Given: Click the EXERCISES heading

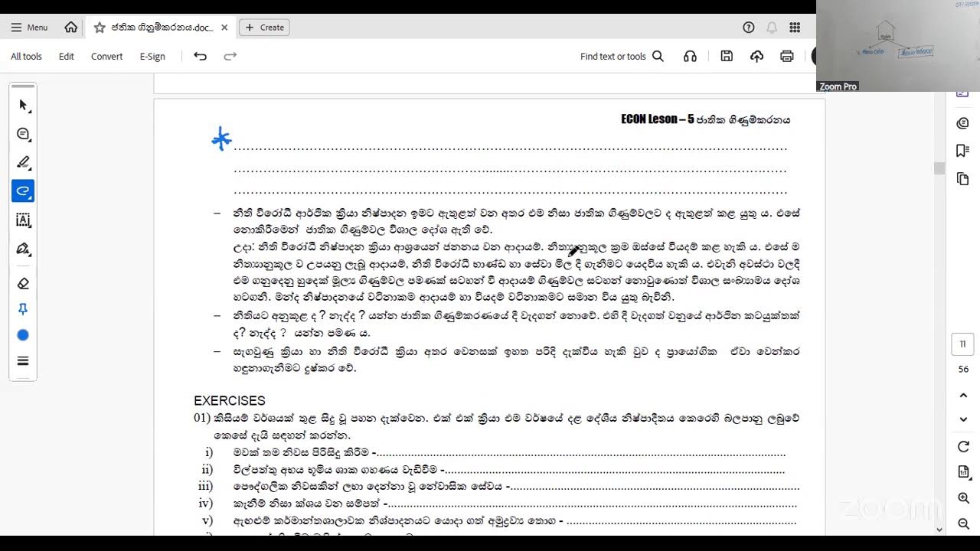Looking at the screenshot, I should coord(230,401).
